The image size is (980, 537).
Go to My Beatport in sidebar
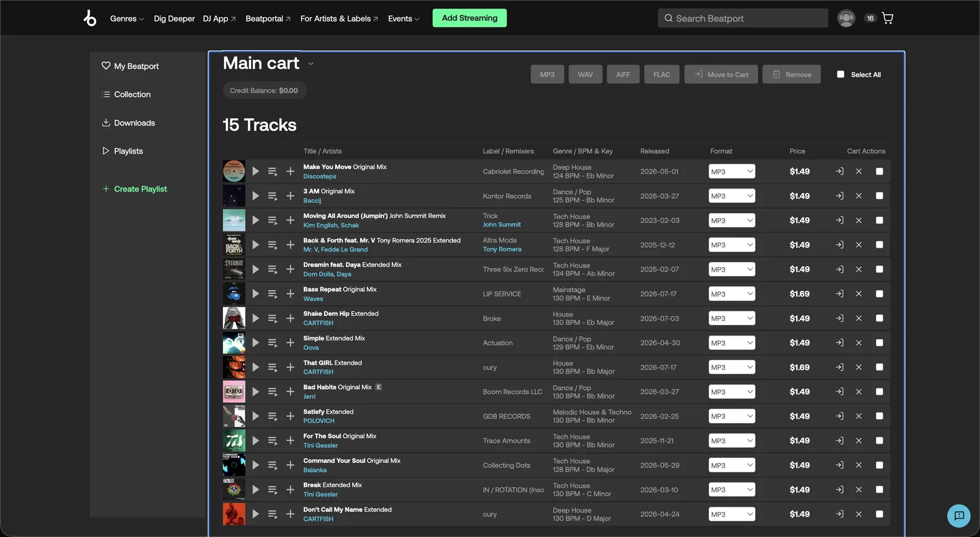click(x=130, y=66)
